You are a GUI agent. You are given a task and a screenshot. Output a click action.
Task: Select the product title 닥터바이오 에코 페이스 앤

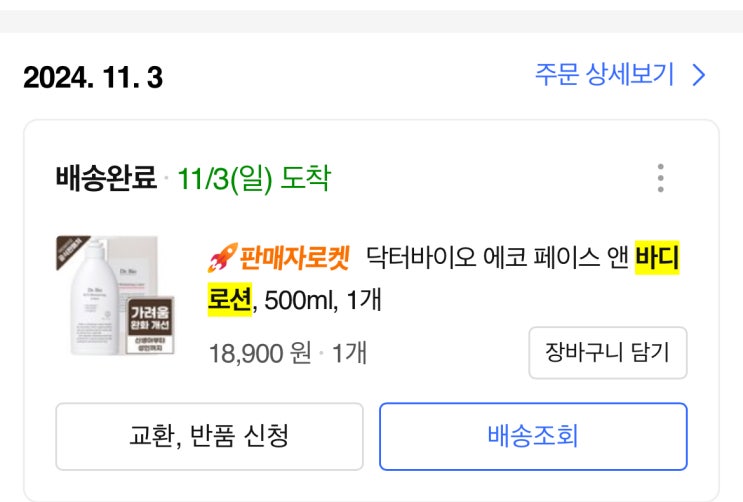[497, 259]
